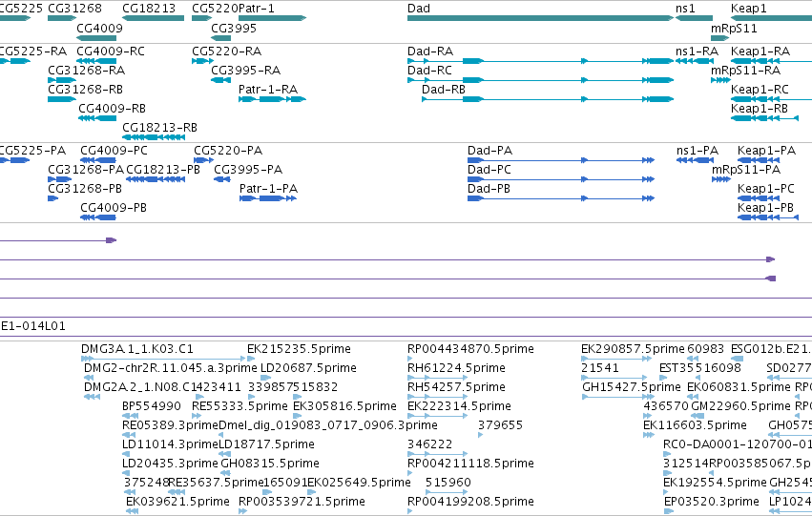
Task: Select transcript Dad-RB
Action: click(x=548, y=99)
